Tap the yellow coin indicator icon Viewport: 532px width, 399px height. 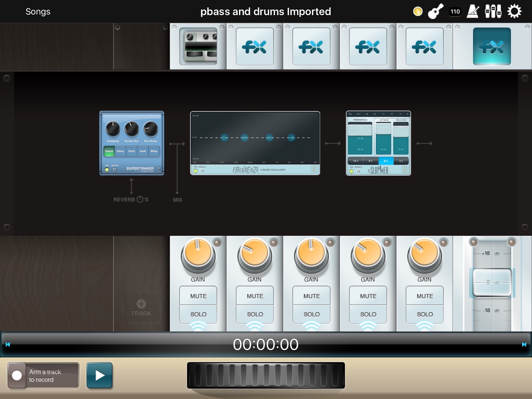pos(418,11)
